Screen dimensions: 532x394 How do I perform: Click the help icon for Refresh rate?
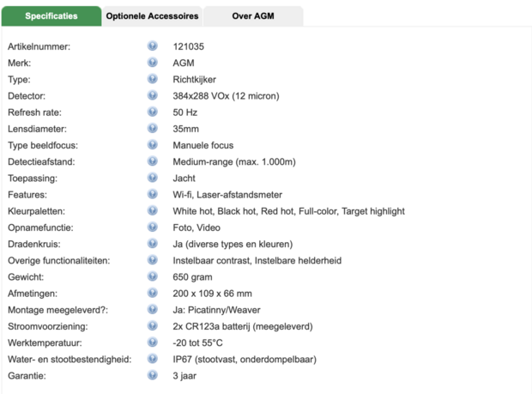pyautogui.click(x=152, y=112)
